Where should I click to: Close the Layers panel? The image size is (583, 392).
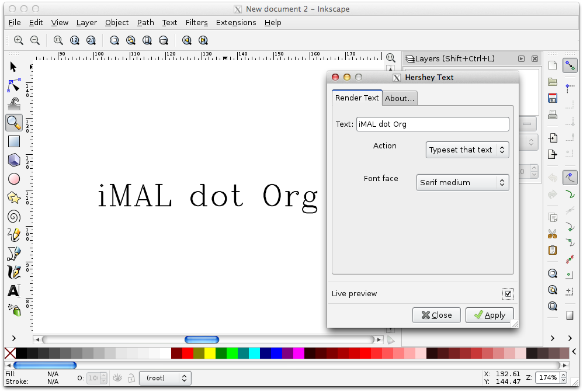pos(535,59)
